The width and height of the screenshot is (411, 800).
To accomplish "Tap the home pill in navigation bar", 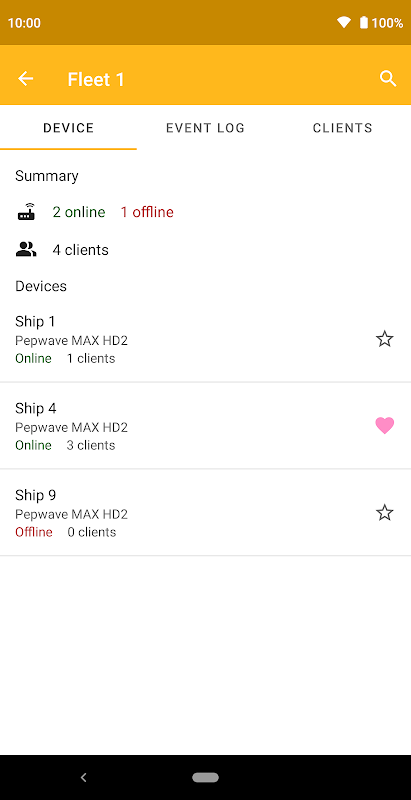I will tap(206, 778).
